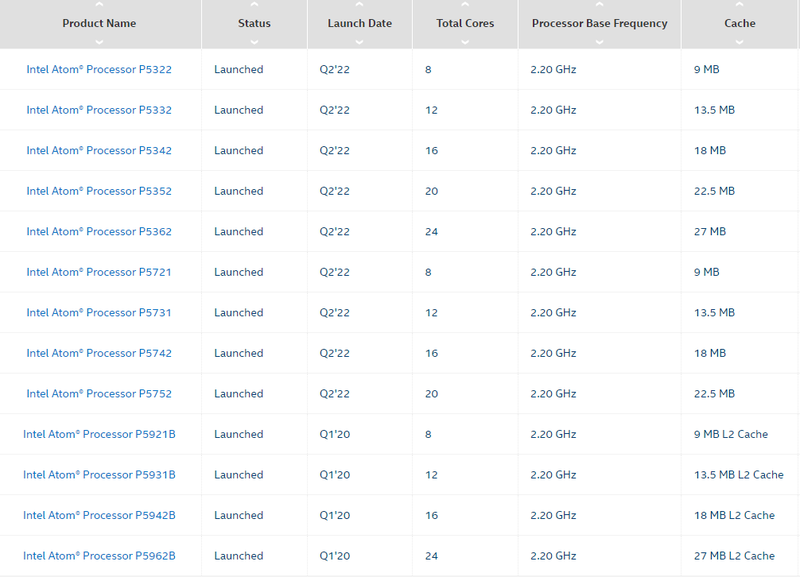800x577 pixels.
Task: Open Intel Atom Processor P5742 details
Action: click(99, 353)
